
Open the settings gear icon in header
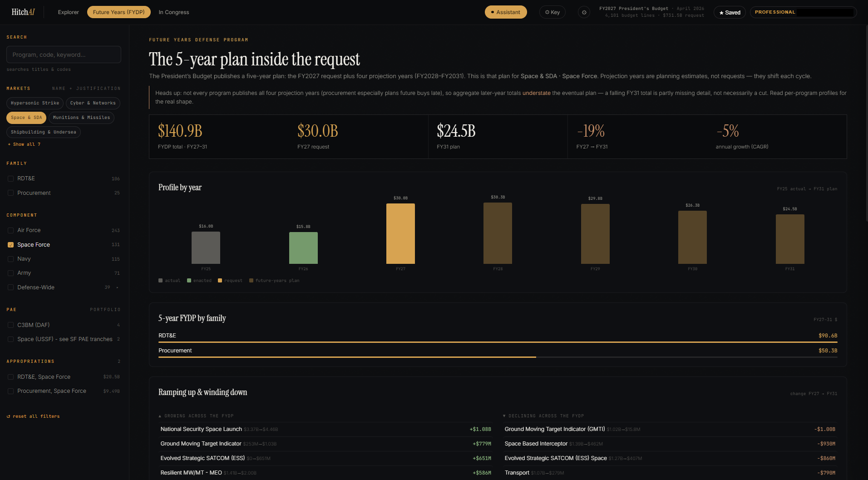584,12
